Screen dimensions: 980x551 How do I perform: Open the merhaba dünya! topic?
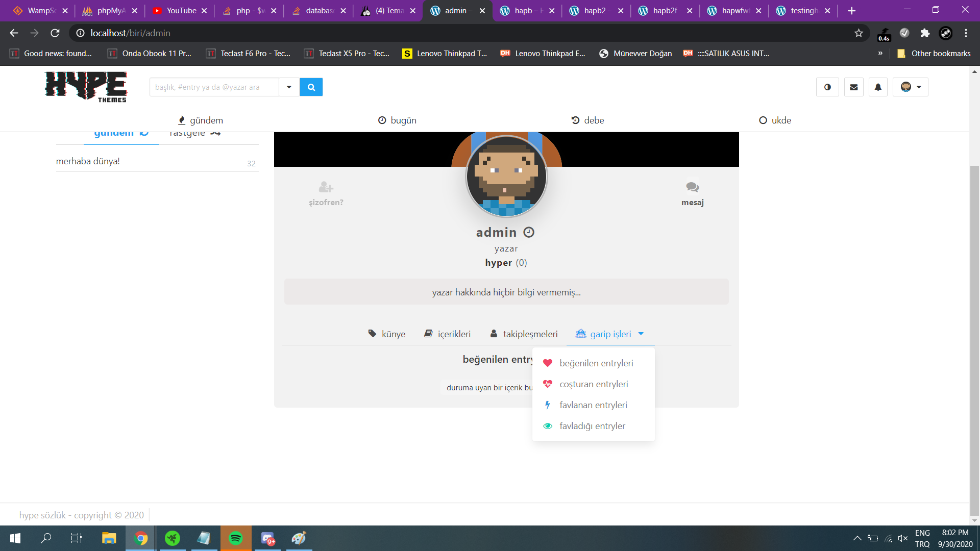[88, 161]
